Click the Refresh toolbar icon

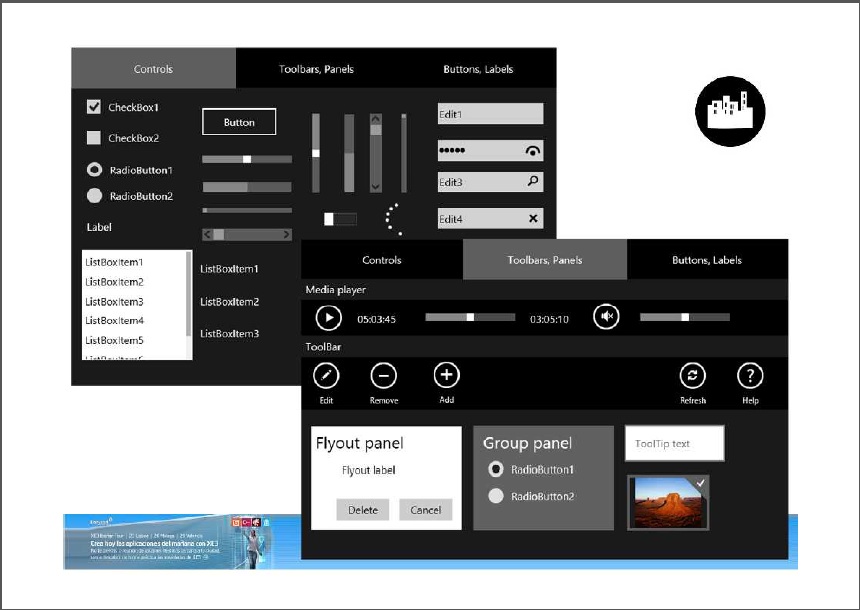coord(692,376)
